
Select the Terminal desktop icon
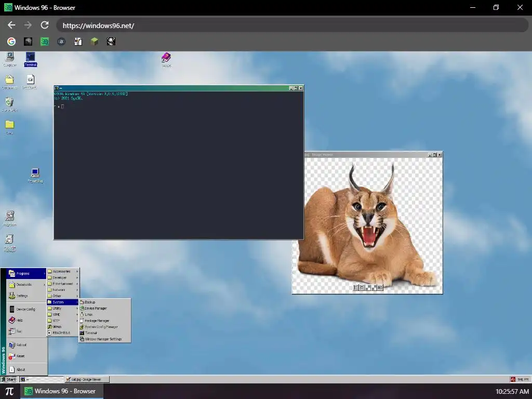30,59
